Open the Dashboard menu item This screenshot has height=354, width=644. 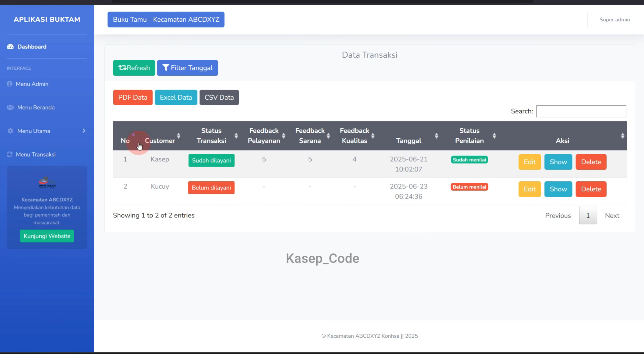32,47
